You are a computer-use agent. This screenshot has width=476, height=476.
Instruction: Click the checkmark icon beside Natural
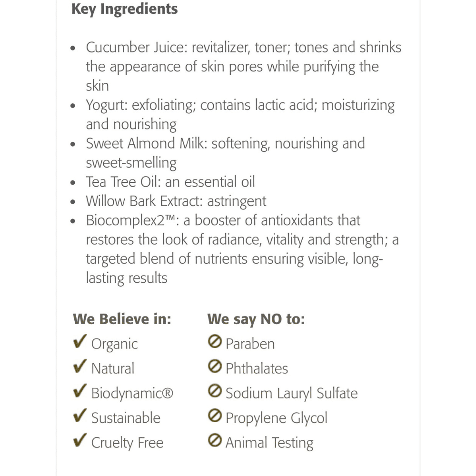click(79, 367)
